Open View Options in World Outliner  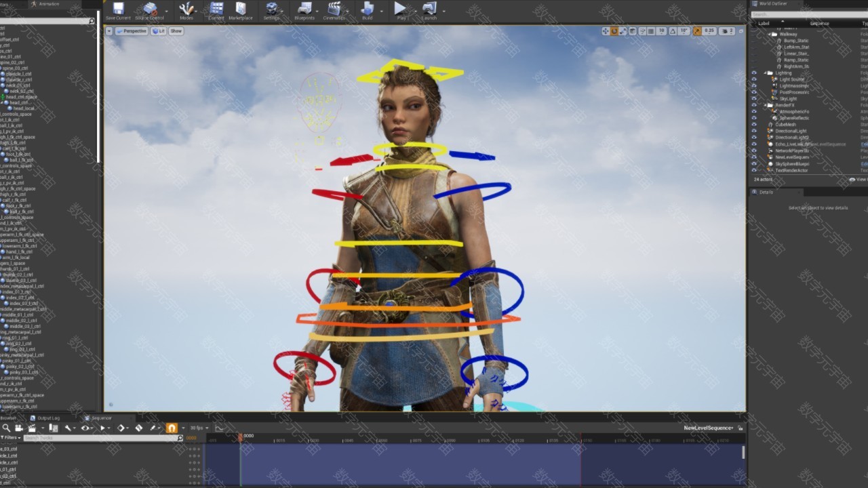click(858, 180)
